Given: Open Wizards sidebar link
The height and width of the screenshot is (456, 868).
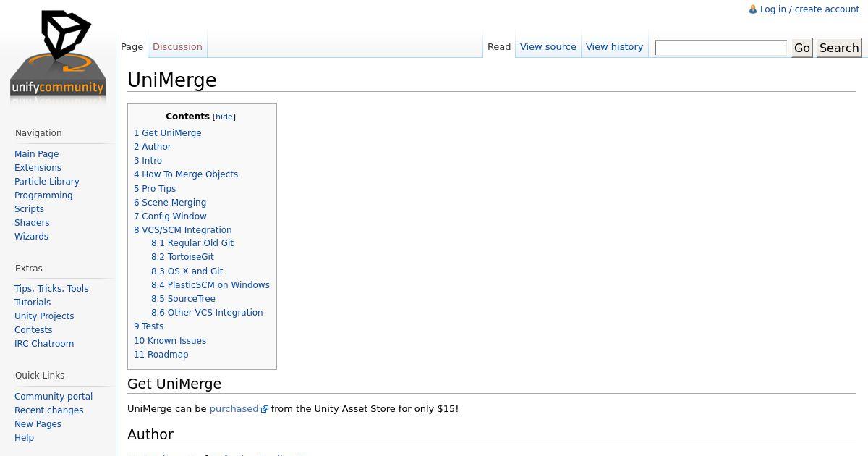Looking at the screenshot, I should coord(31,237).
